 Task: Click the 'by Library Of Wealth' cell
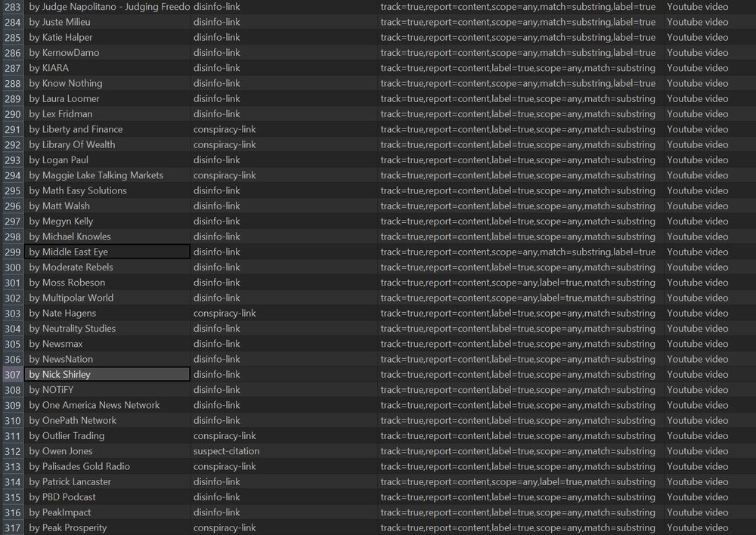pyautogui.click(x=107, y=144)
